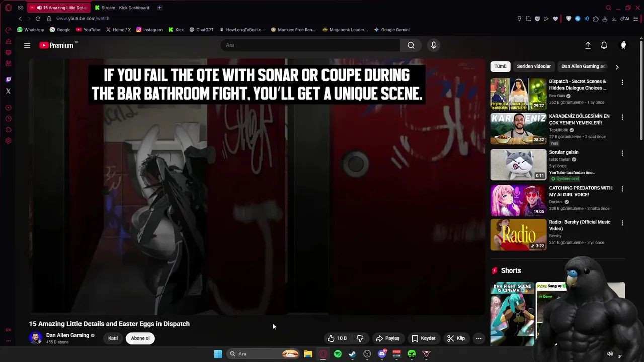Screen dimensions: 644x362
Task: Open the ChatGPT bookmark
Action: click(x=201, y=30)
